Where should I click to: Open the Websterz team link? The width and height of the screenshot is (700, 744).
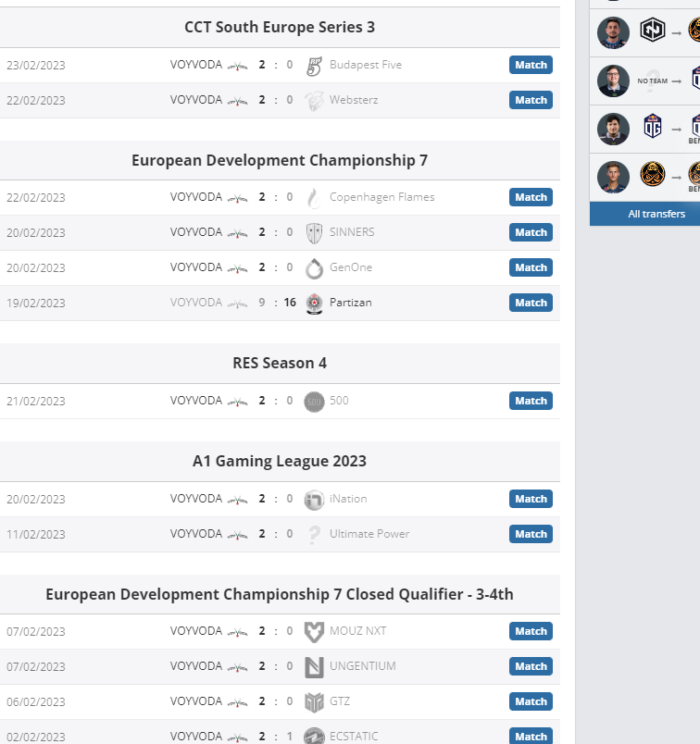354,100
